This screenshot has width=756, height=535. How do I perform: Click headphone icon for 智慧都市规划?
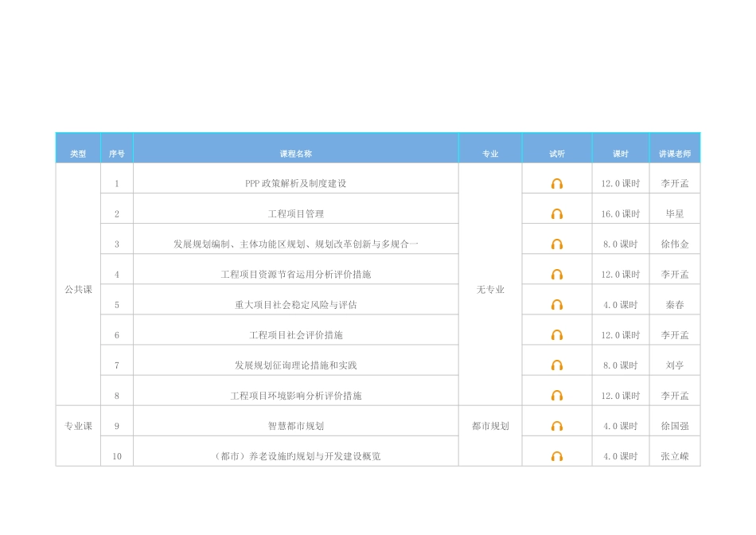tap(557, 427)
